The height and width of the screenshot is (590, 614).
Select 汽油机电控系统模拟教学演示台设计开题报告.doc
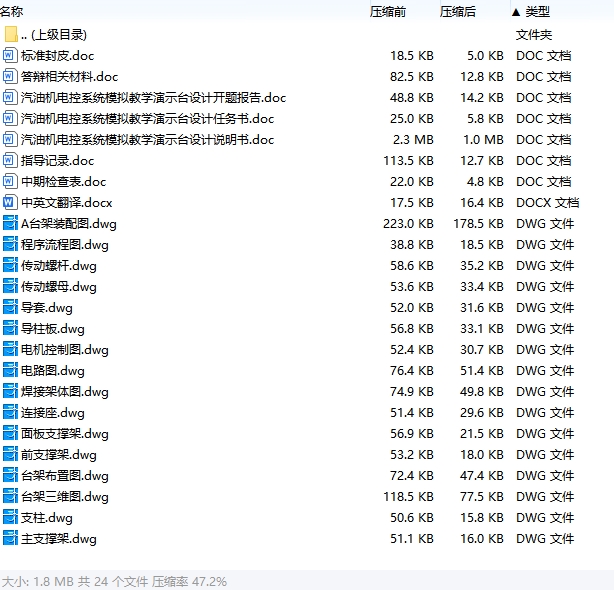pos(154,97)
